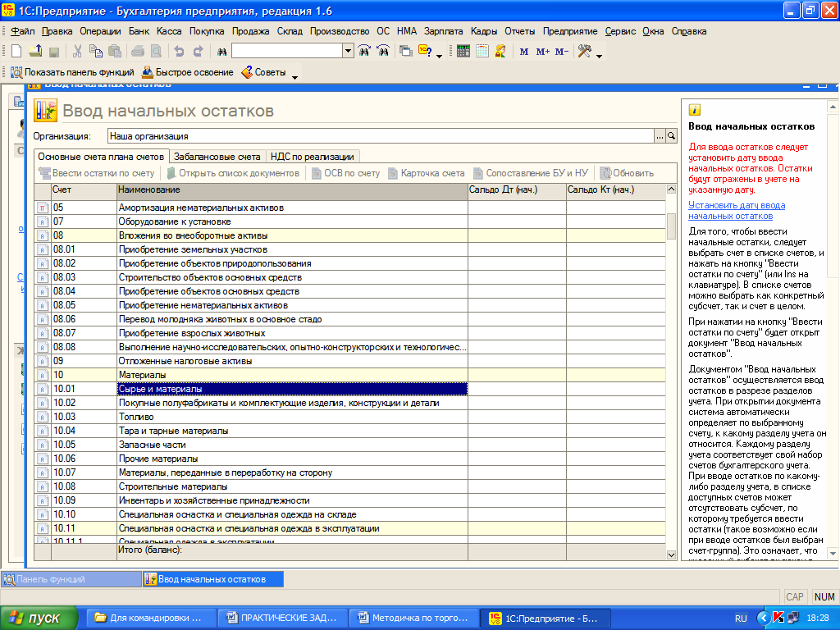Screen dimensions: 840x630
Task: Select account row 08.04 Приобретение объектов основных средств
Action: pyautogui.click(x=349, y=291)
